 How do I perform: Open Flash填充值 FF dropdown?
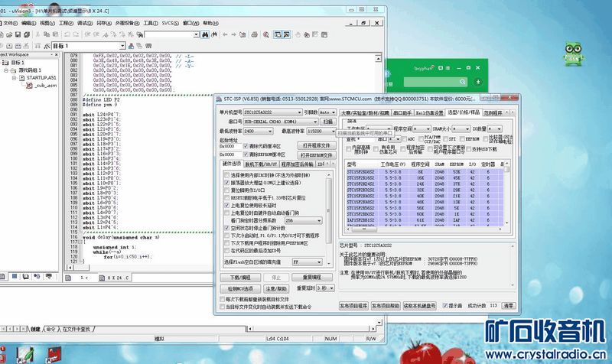[x=308, y=262]
